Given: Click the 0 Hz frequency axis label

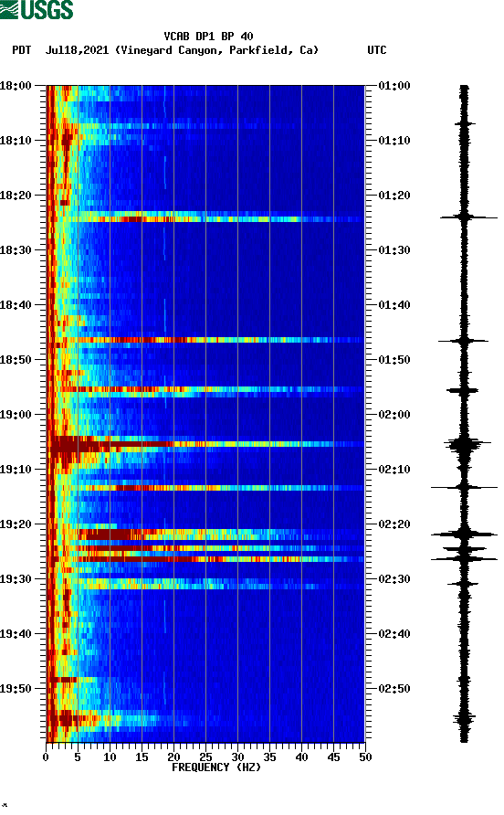Looking at the screenshot, I should click(46, 757).
